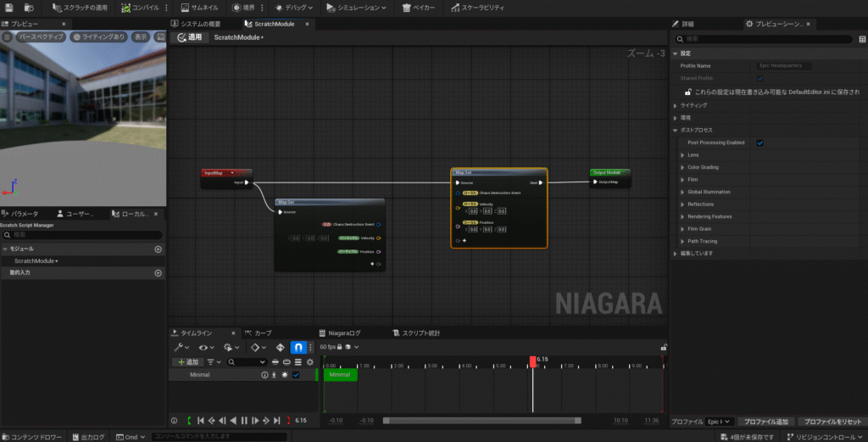Image resolution: width=868 pixels, height=442 pixels.
Task: Open the シミュレーション dropdown menu
Action: [357, 8]
